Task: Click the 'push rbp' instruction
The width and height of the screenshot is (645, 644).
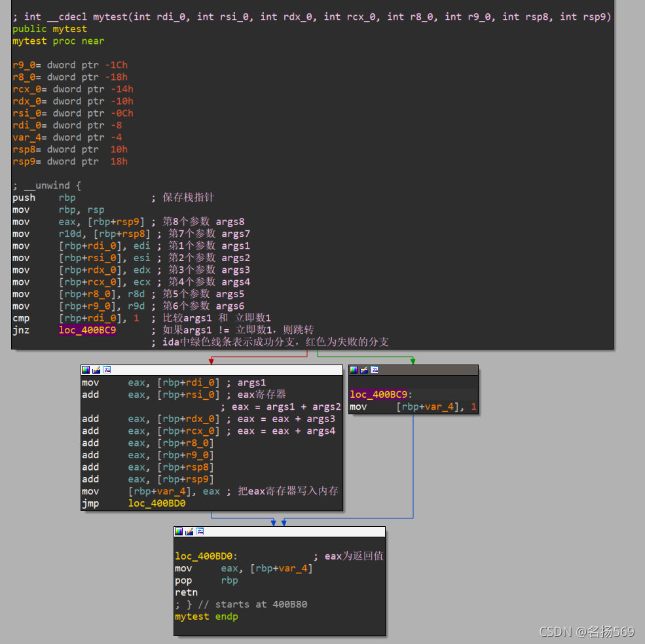Action: [x=44, y=198]
